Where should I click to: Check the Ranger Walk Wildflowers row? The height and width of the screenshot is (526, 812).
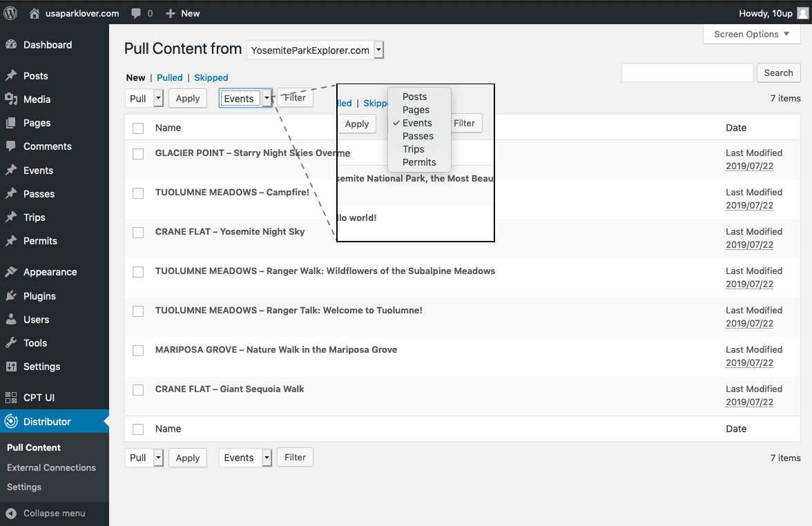point(138,272)
